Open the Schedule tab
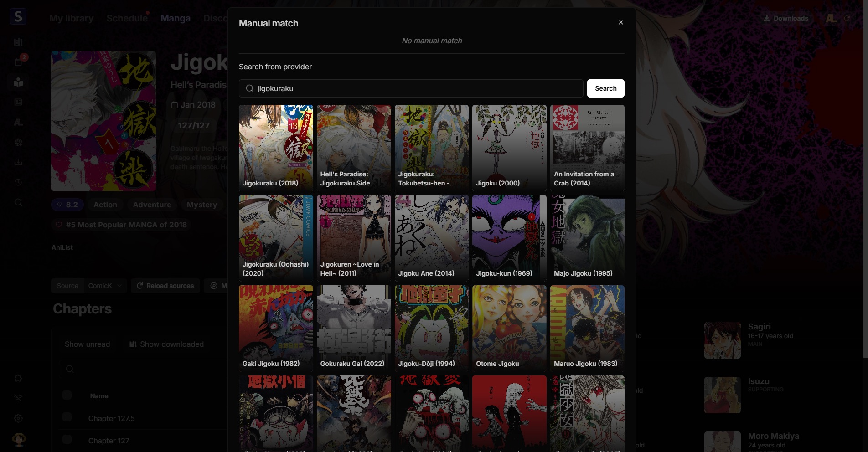Image resolution: width=868 pixels, height=452 pixels. (127, 18)
